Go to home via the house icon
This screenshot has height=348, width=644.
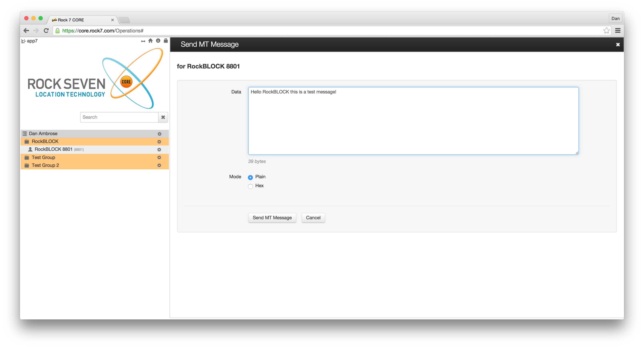coord(150,41)
